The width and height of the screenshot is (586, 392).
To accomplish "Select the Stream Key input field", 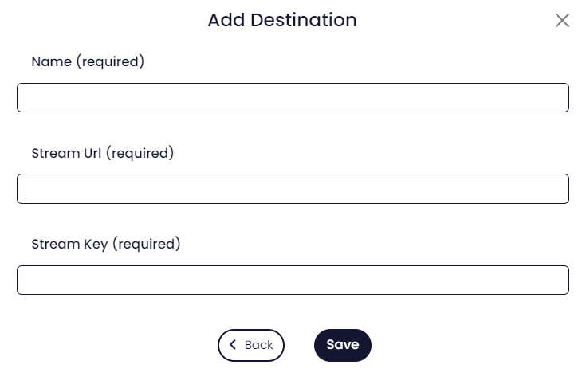I will click(x=293, y=280).
